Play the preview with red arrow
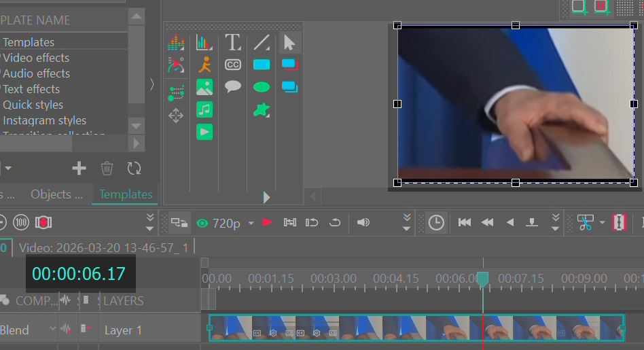This screenshot has height=350, width=644. [x=267, y=223]
